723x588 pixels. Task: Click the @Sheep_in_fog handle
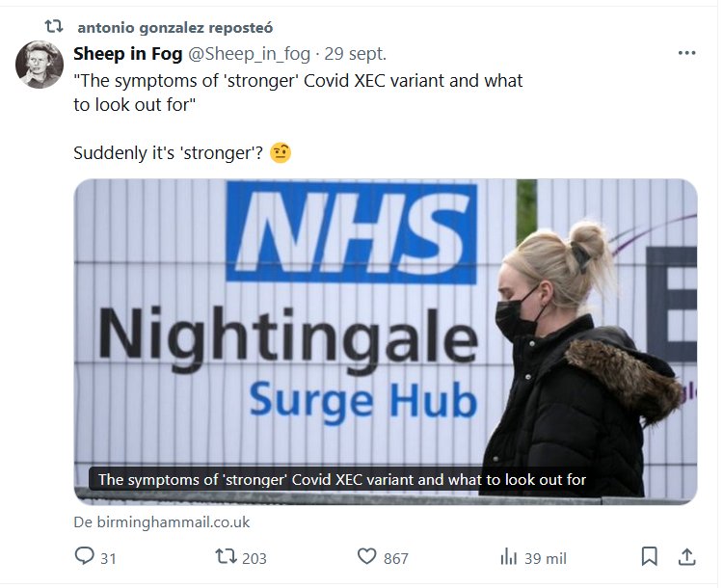tap(249, 54)
